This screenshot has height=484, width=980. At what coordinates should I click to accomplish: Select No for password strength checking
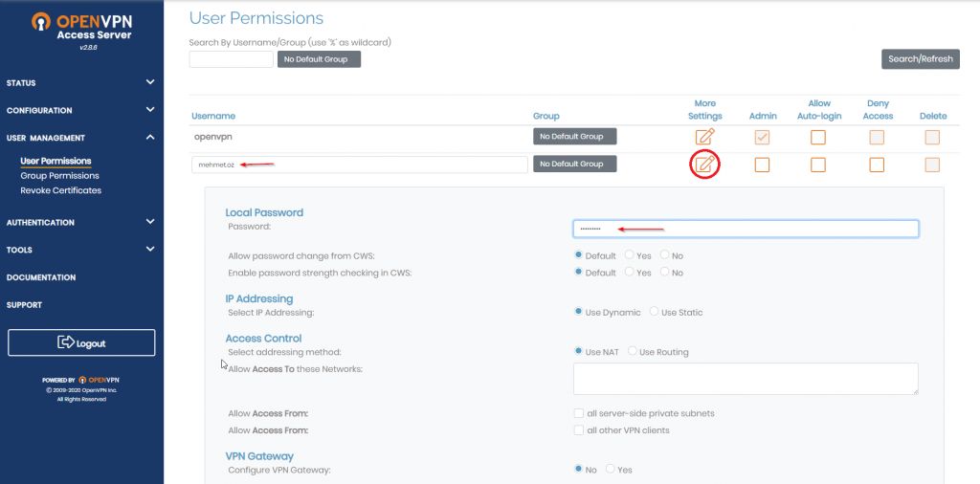click(664, 273)
